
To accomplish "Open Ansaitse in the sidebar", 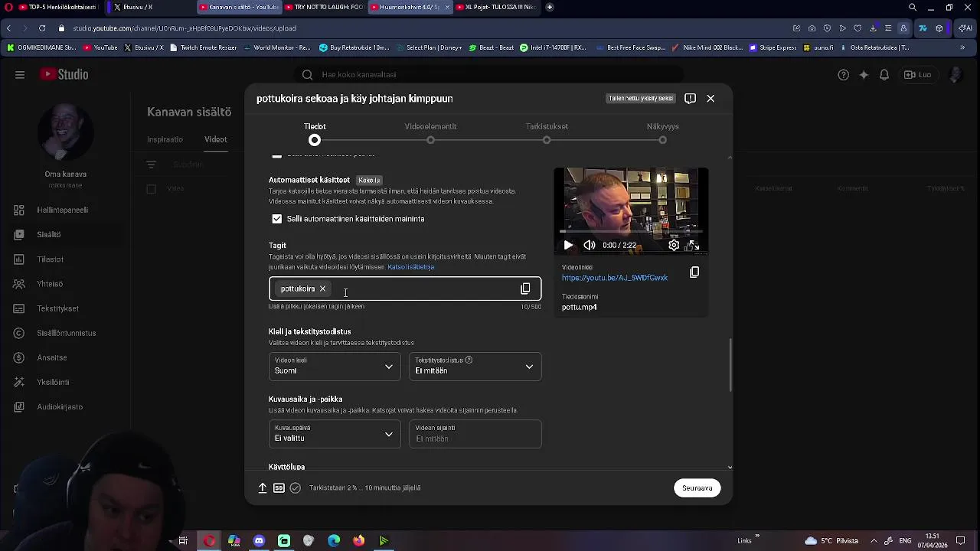I will [x=61, y=357].
